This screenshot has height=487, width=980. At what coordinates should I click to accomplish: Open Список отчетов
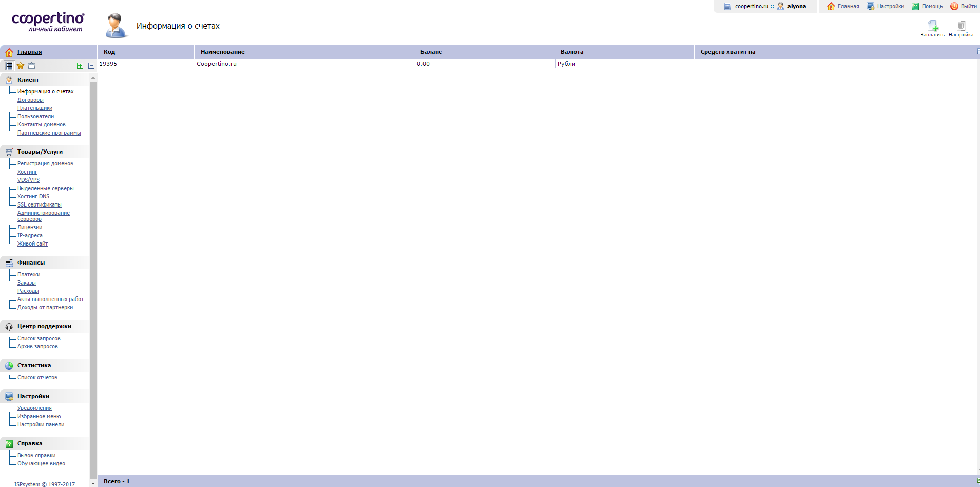pyautogui.click(x=37, y=377)
